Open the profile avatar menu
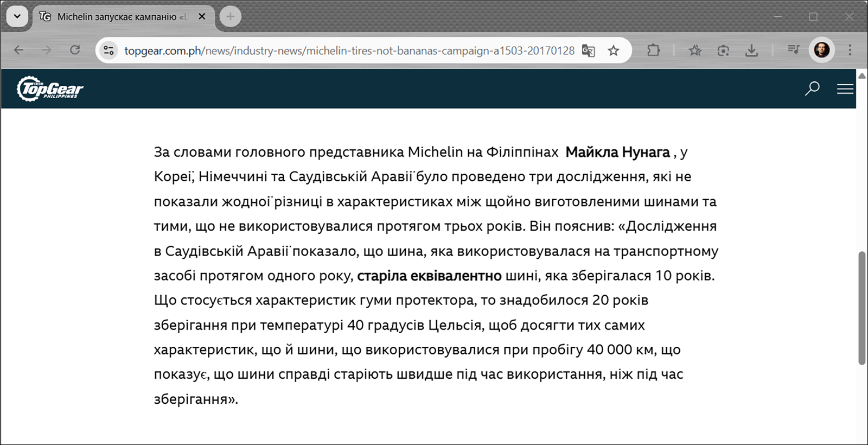 click(x=822, y=50)
